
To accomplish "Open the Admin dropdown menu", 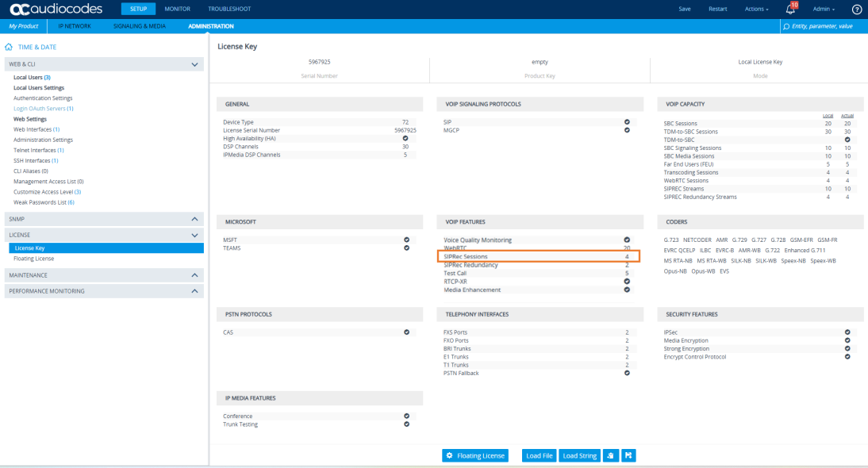I will point(824,10).
